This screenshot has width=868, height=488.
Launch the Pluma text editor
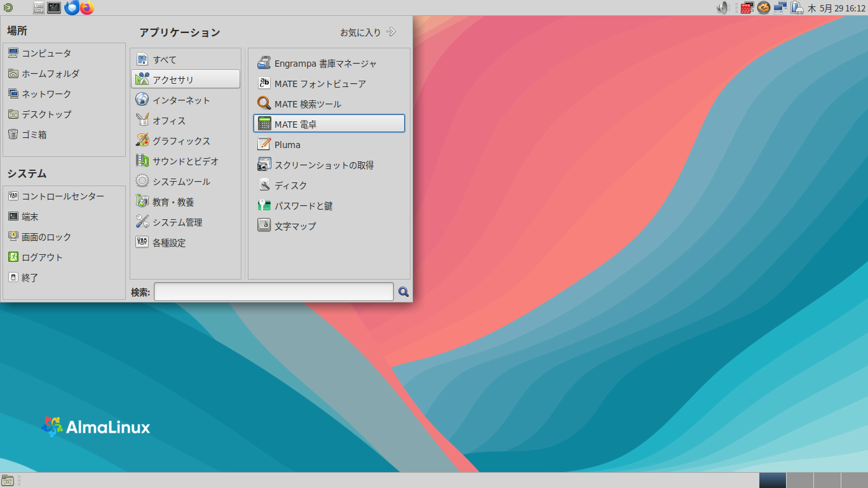[x=329, y=145]
